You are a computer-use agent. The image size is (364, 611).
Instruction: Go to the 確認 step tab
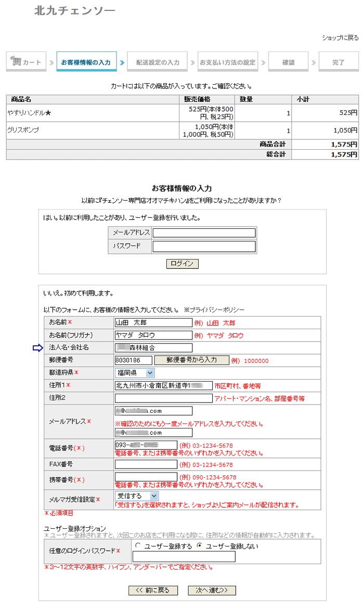pos(288,62)
